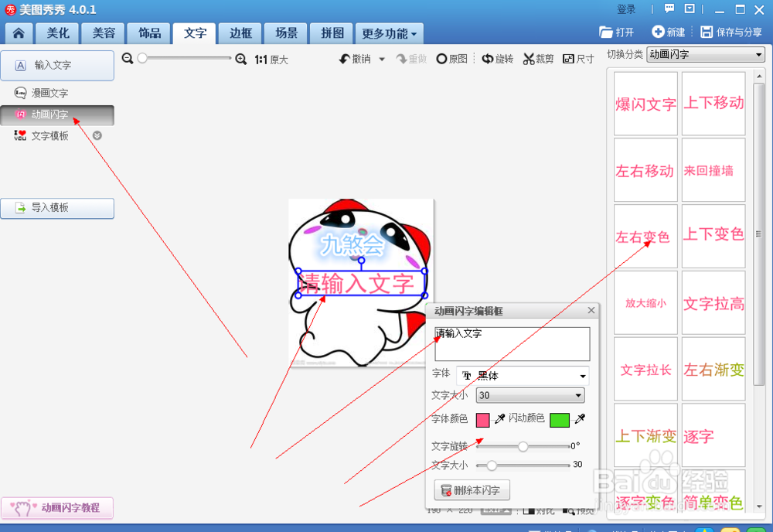Select the 爆闪文字 effect thumbnail
The width and height of the screenshot is (773, 532).
coord(645,104)
